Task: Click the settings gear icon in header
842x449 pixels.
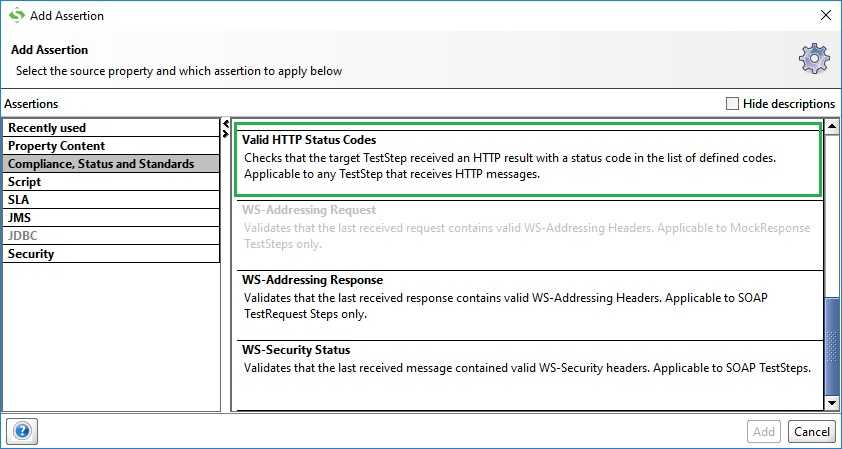Action: click(x=813, y=58)
